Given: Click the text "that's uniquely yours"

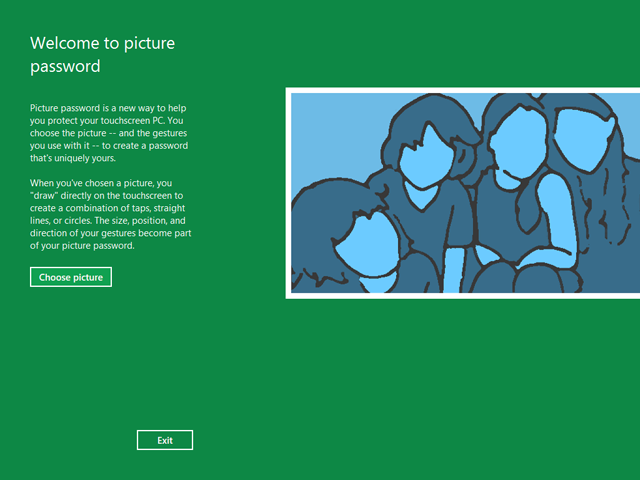Looking at the screenshot, I should pos(74,158).
